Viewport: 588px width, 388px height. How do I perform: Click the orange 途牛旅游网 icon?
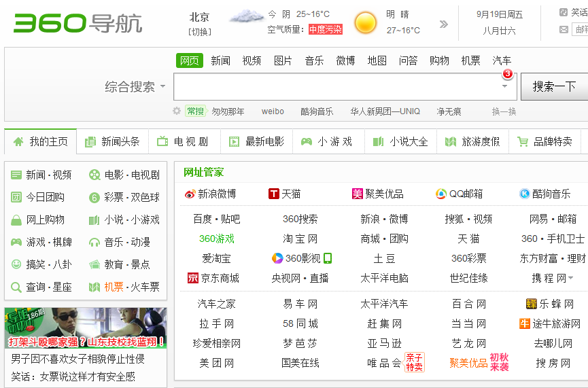525,323
